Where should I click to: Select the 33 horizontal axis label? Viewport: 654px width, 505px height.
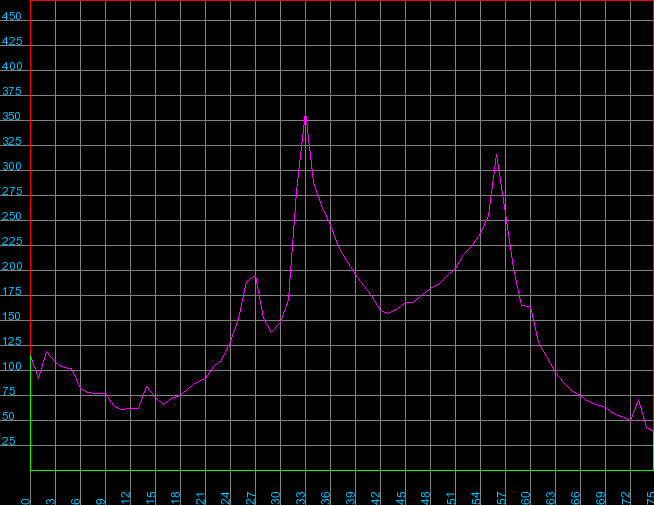click(301, 498)
